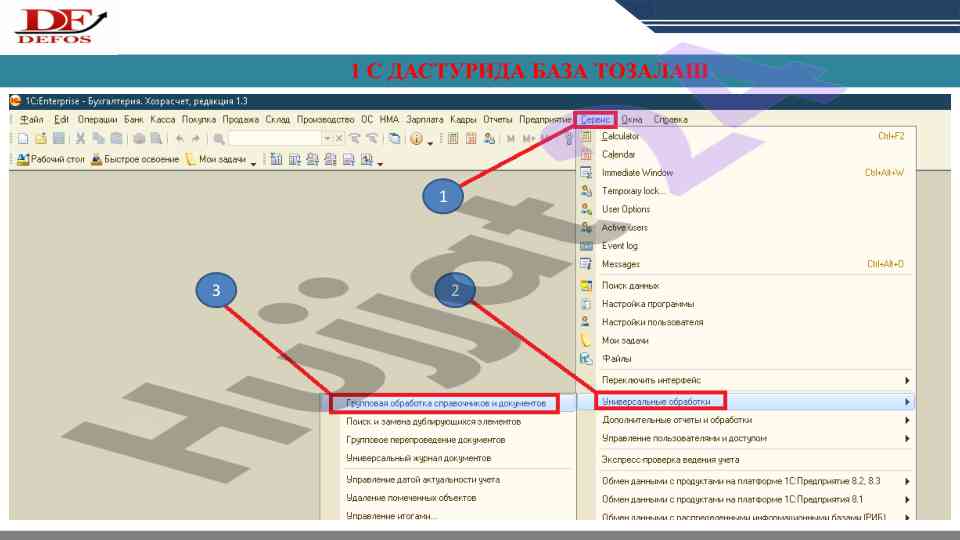Click the Calendar icon in the menu

point(587,154)
